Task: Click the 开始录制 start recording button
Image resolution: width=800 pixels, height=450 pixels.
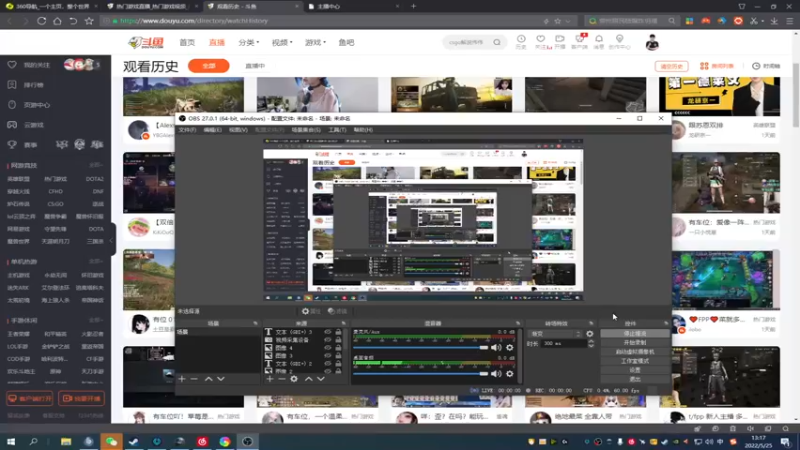Action: click(635, 342)
